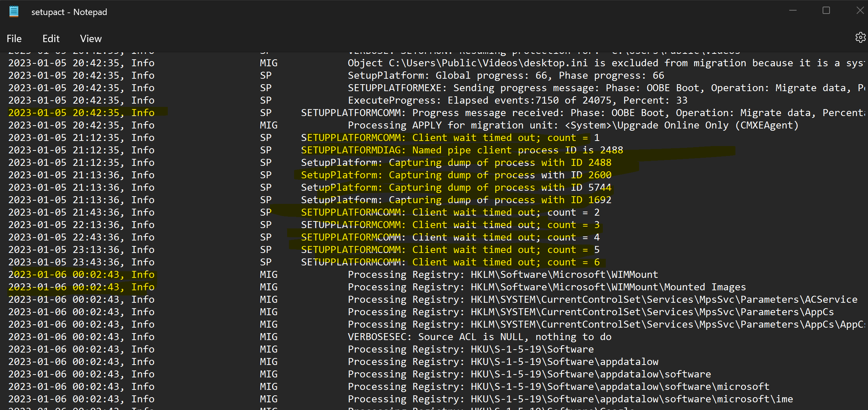Open the File menu
Screen dimensions: 868x410
coord(14,39)
